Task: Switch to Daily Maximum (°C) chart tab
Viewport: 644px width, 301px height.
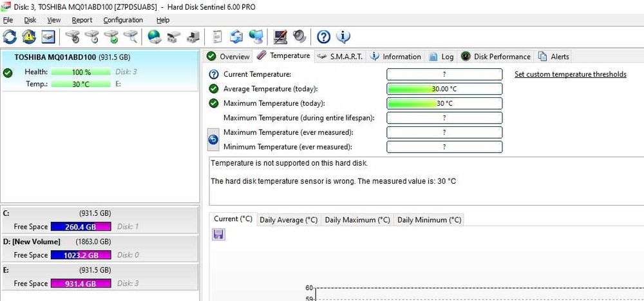Action: pyautogui.click(x=357, y=220)
